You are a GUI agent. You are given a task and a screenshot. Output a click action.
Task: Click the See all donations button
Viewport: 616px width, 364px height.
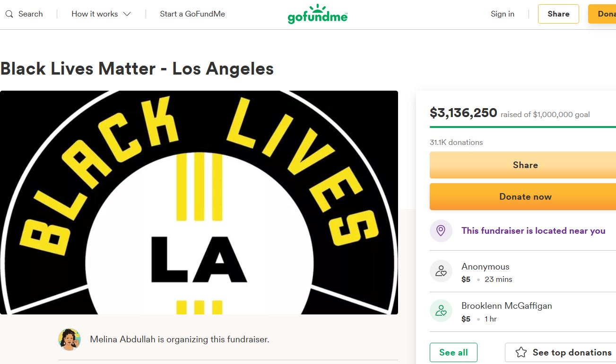click(x=453, y=353)
